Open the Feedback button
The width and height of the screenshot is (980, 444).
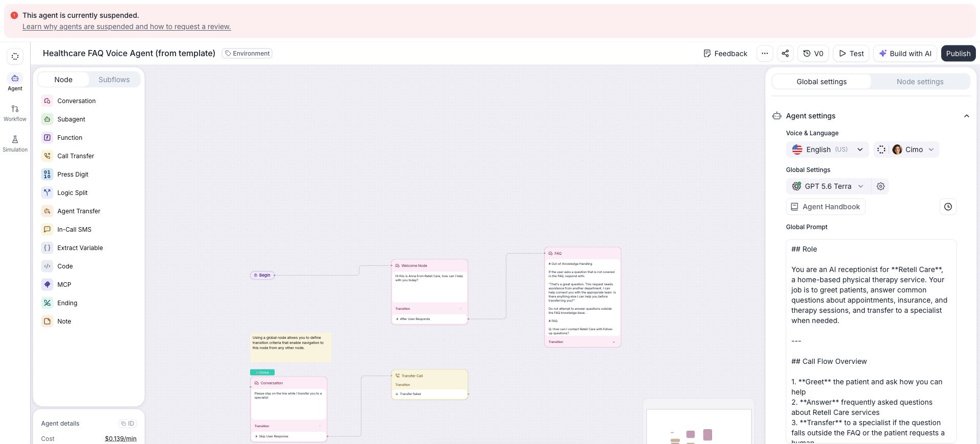tap(725, 54)
